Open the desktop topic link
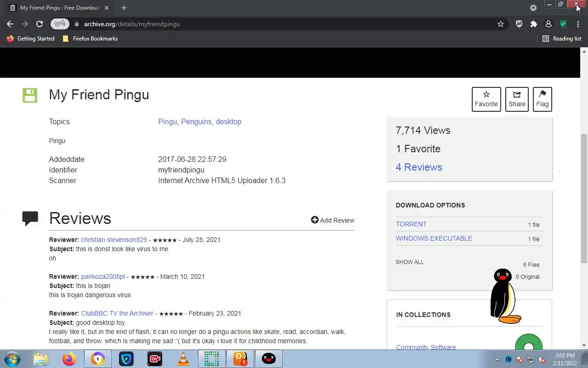Image resolution: width=588 pixels, height=368 pixels. coord(228,121)
